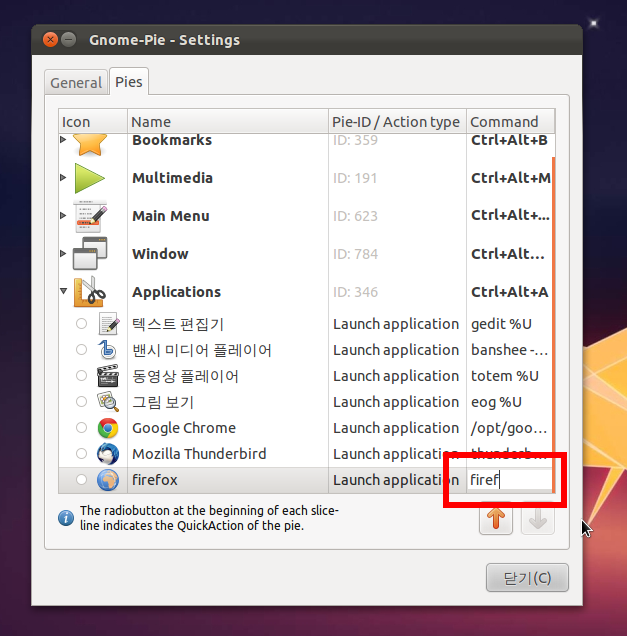Click the Totem clapperboard icon
This screenshot has height=636, width=627.
point(108,376)
